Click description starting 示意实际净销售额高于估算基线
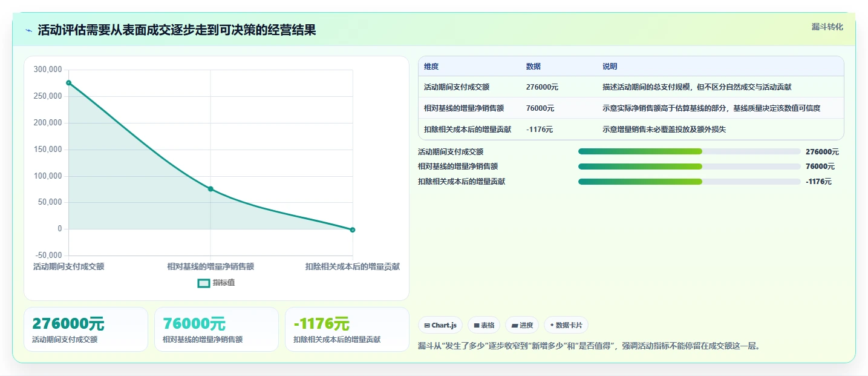The height and width of the screenshot is (376, 868). pos(711,108)
